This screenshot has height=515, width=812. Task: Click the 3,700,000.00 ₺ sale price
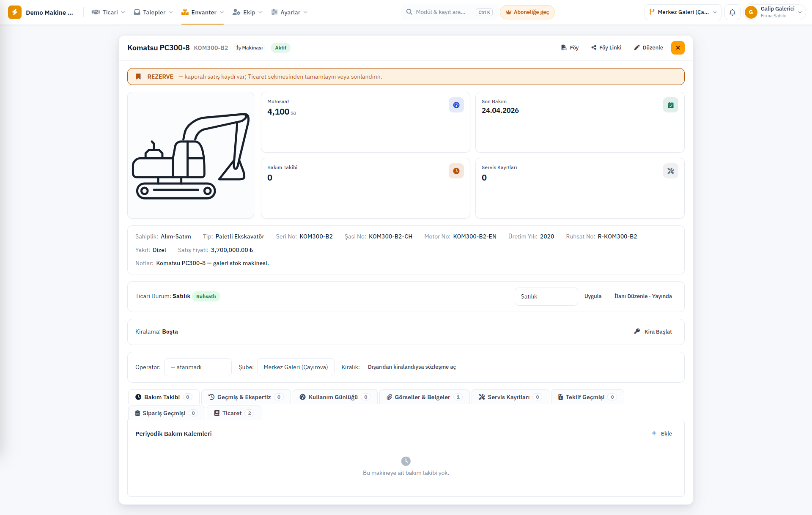click(x=232, y=250)
